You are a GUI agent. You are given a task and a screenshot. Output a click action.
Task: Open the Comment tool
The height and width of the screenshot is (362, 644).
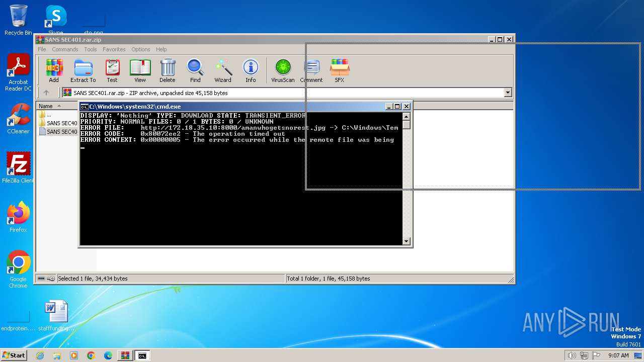[x=311, y=70]
